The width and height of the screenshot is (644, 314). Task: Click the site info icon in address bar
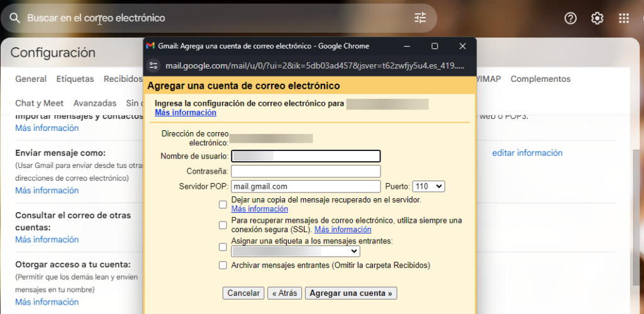[153, 65]
